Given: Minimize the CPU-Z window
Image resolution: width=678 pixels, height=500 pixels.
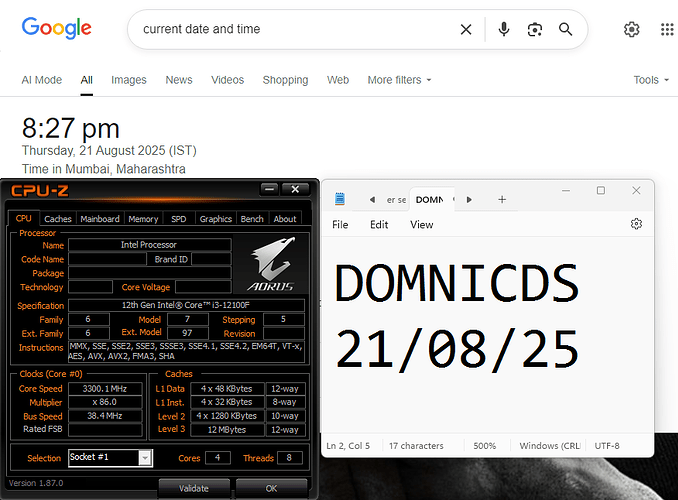Looking at the screenshot, I should click(x=270, y=189).
